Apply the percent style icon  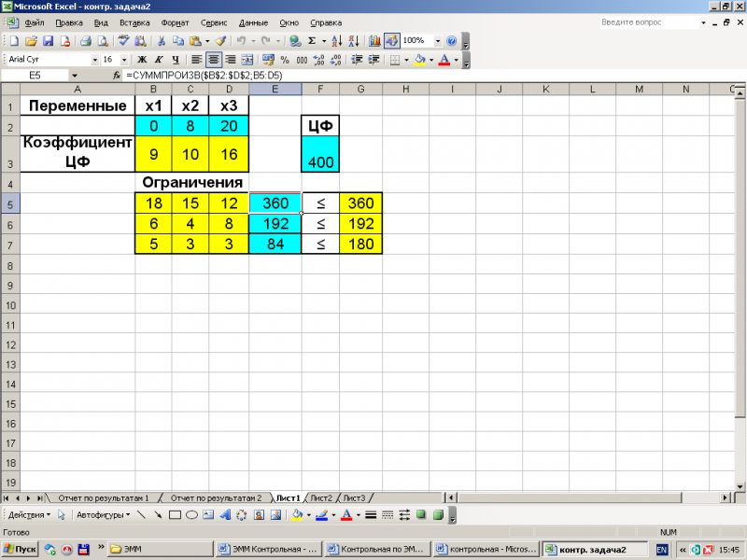coord(285,60)
